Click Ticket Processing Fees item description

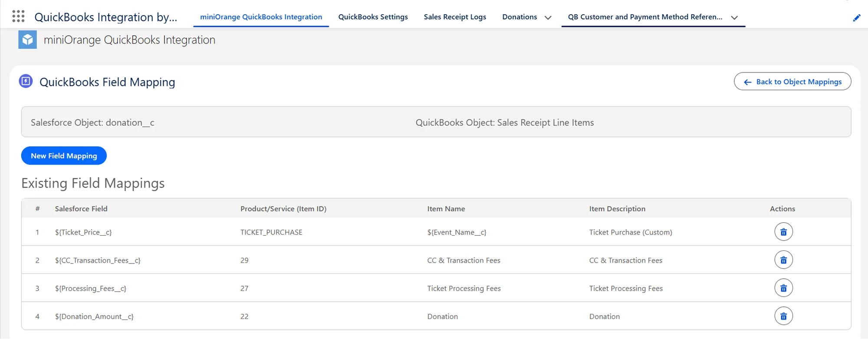[626, 289]
